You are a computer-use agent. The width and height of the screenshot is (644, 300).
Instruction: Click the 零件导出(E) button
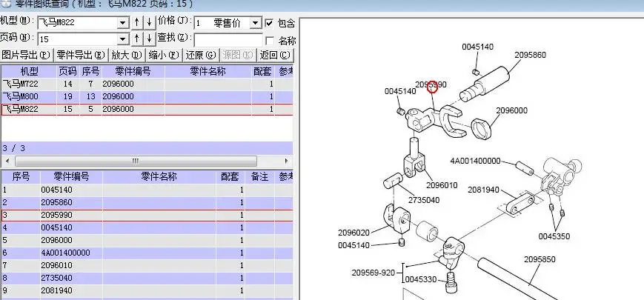tap(81, 55)
